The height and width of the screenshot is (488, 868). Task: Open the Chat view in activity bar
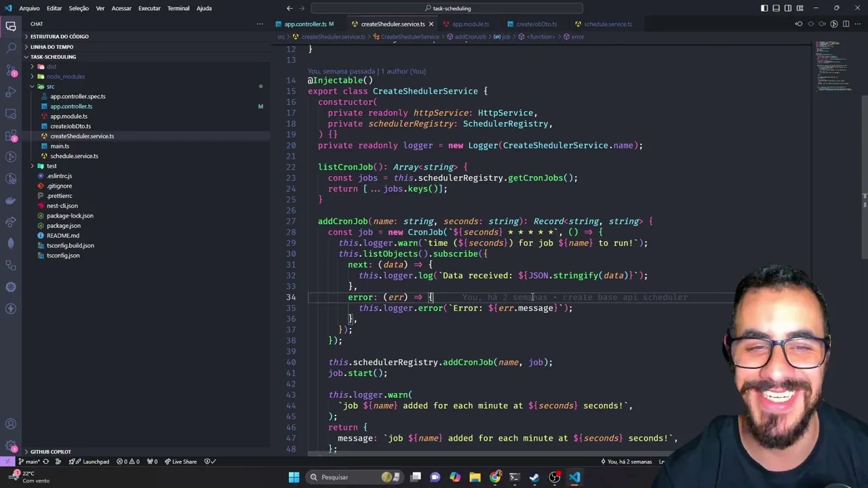click(11, 26)
